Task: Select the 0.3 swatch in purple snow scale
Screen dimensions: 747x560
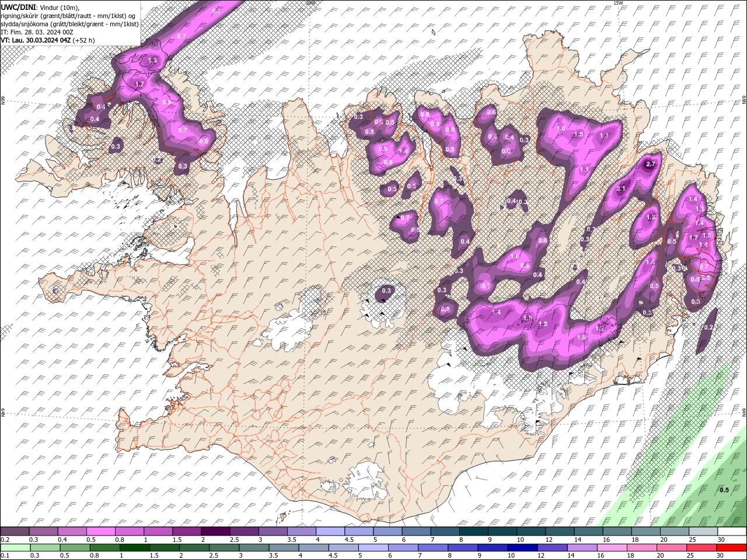Action: [x=43, y=531]
